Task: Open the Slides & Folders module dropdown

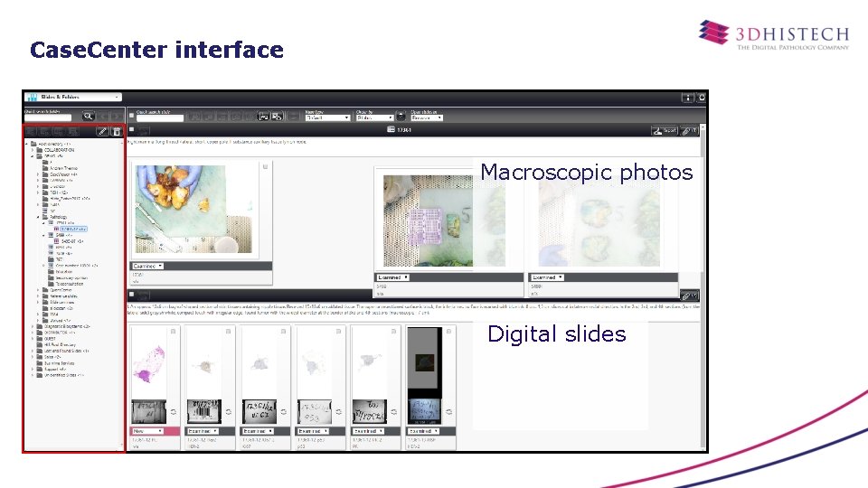Action: (73, 98)
